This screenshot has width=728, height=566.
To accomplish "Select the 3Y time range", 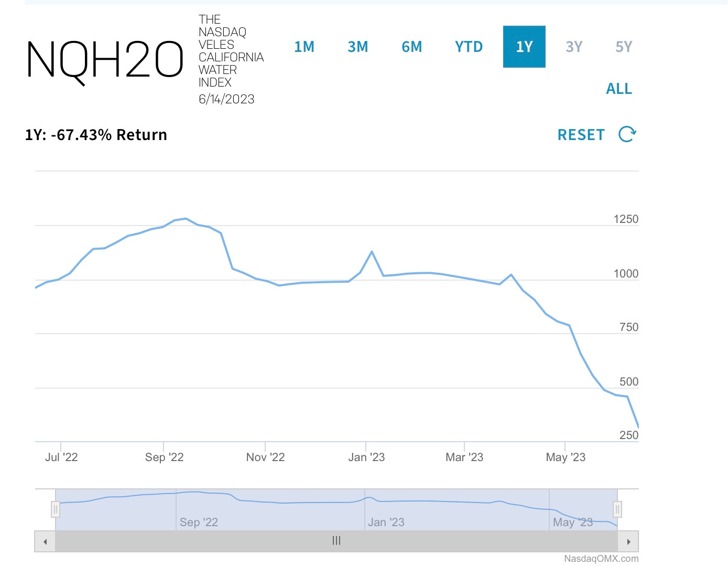I will coord(574,47).
